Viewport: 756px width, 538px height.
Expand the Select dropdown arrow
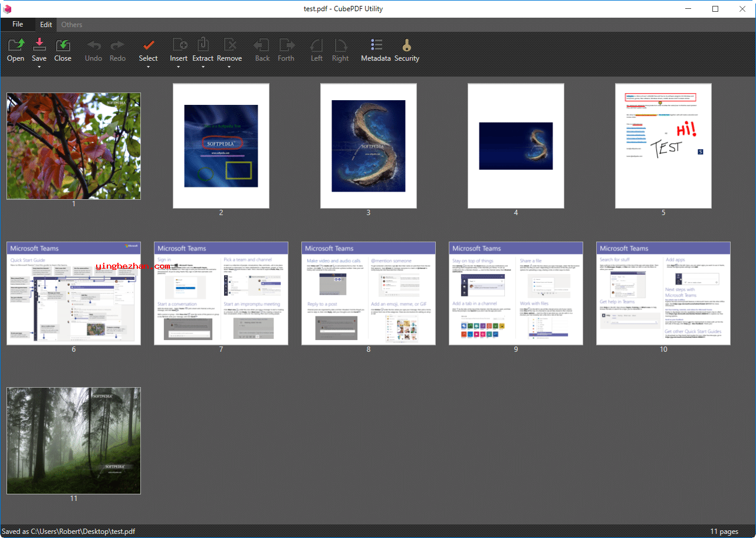click(x=149, y=67)
